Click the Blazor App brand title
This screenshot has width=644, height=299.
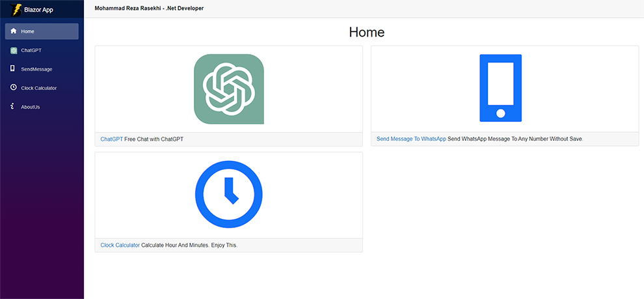[38, 10]
